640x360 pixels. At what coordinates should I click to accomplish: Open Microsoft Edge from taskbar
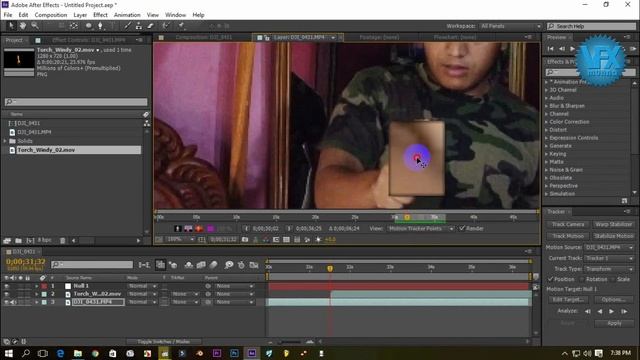pos(60,353)
